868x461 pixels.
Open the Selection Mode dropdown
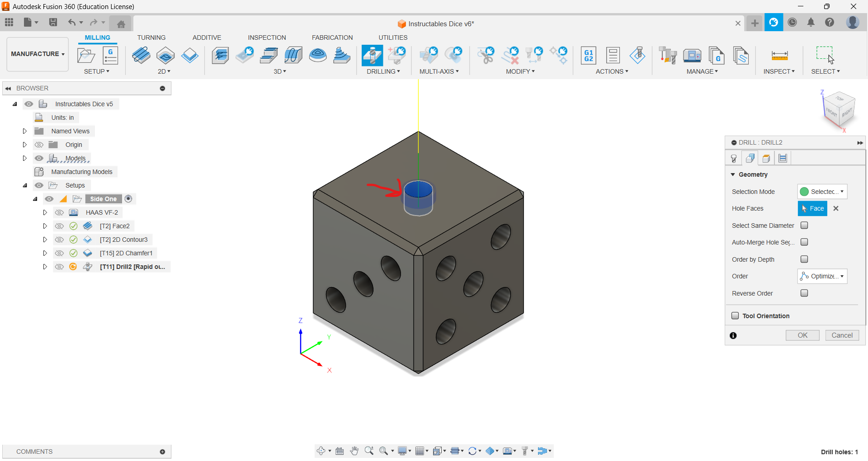[x=822, y=192]
